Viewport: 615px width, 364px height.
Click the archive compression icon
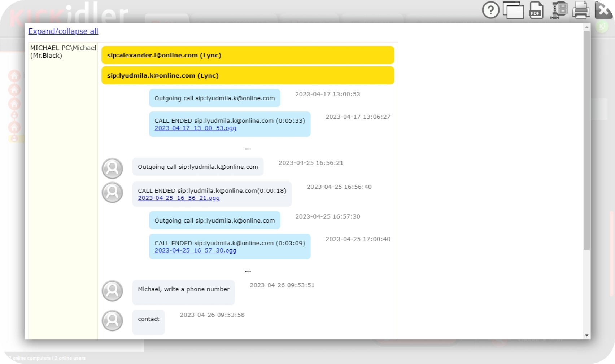[559, 10]
